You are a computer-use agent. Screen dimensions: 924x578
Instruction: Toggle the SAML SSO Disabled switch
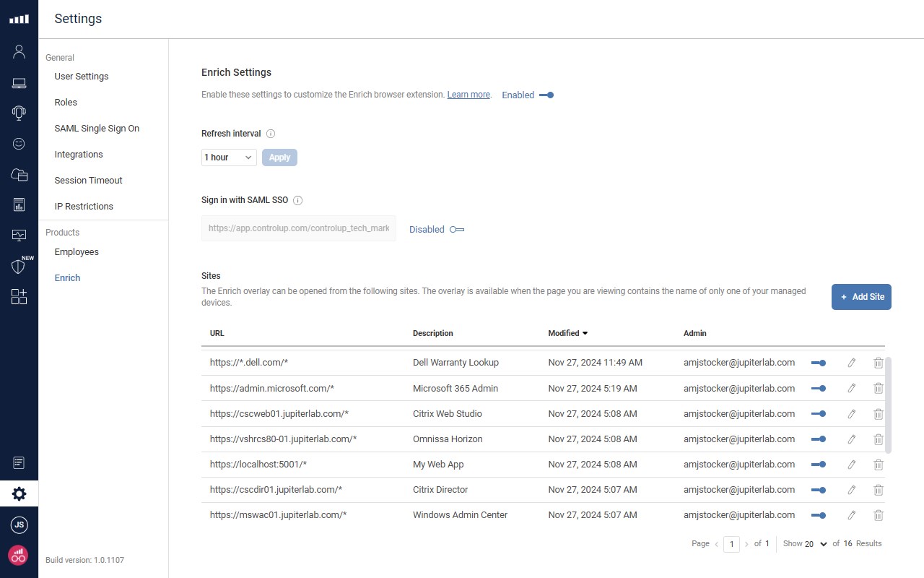coord(457,230)
